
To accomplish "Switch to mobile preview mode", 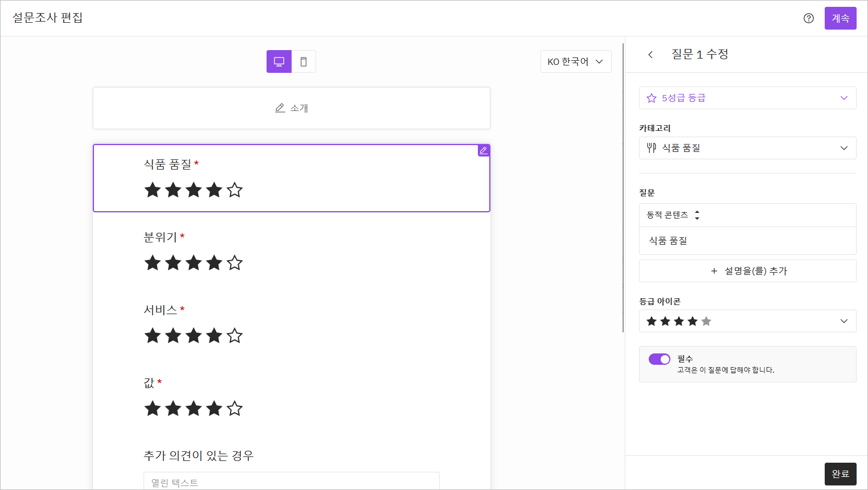I will tap(304, 61).
